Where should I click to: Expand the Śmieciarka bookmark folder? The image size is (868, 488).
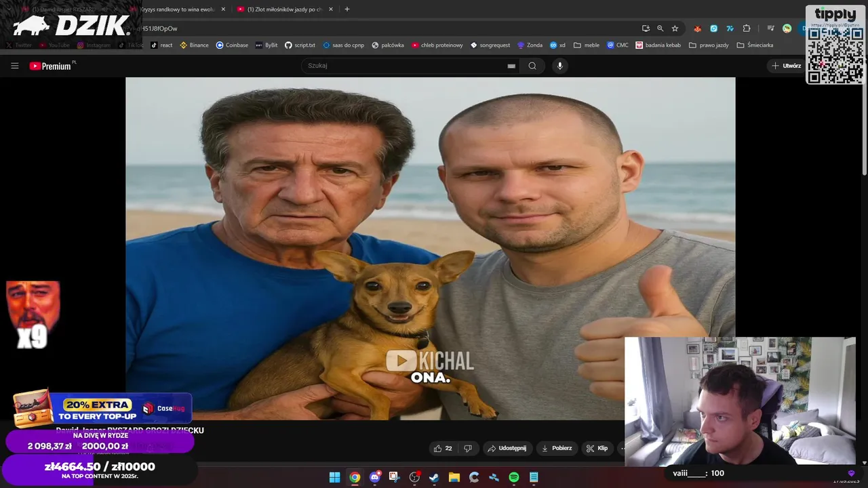(755, 45)
